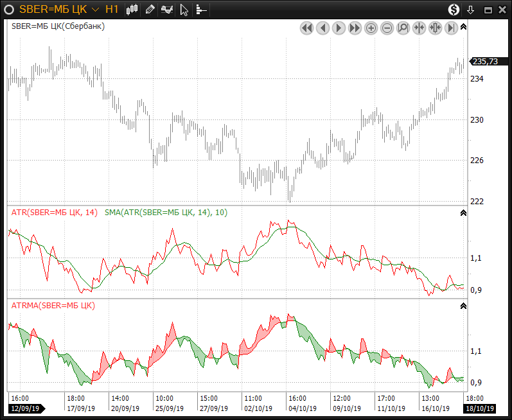Select the pencil drawing tool

coord(150,10)
